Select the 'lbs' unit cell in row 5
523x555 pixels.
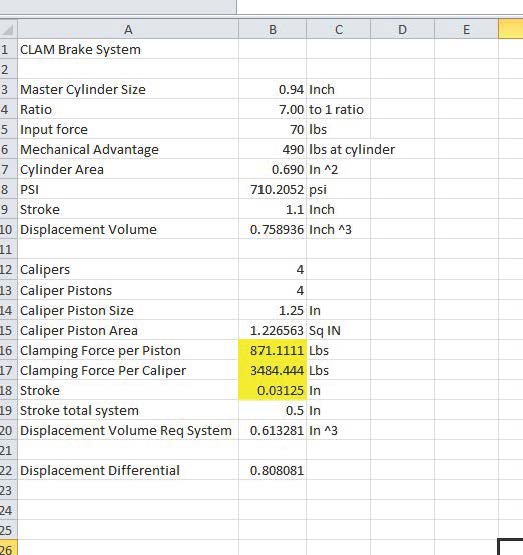point(339,129)
